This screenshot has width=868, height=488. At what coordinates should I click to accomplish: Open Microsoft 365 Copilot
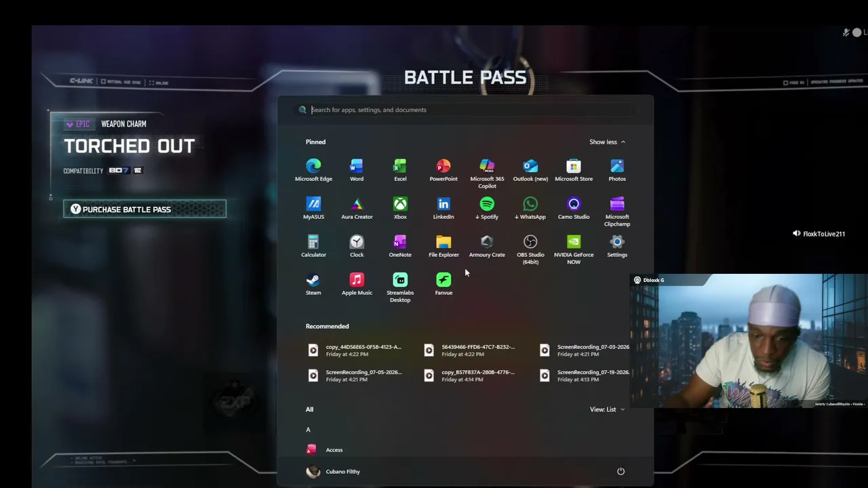[487, 174]
